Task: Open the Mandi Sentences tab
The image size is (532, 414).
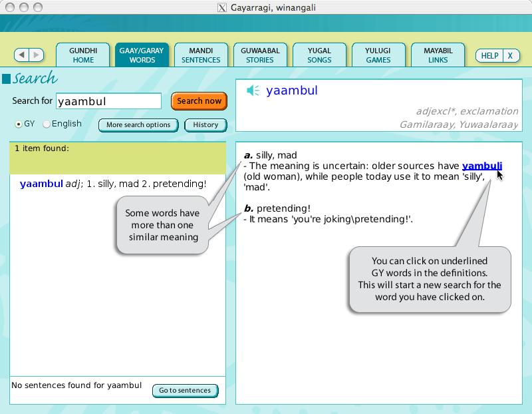Action: (201, 55)
